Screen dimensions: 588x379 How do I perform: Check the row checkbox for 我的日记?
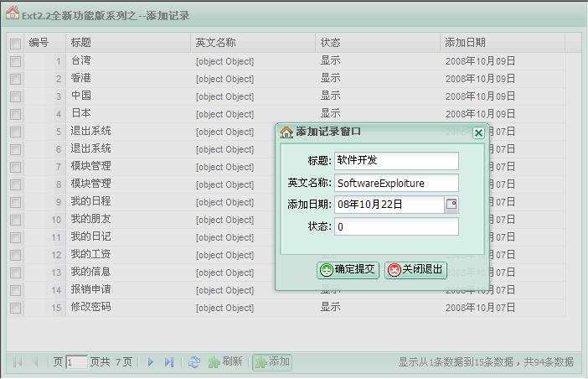[x=15, y=238]
